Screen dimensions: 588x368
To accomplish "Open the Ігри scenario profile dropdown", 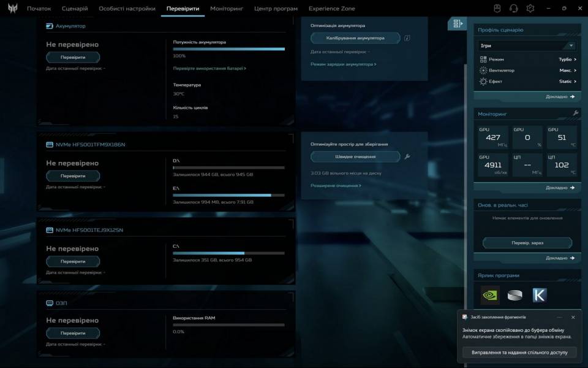I will tap(527, 45).
